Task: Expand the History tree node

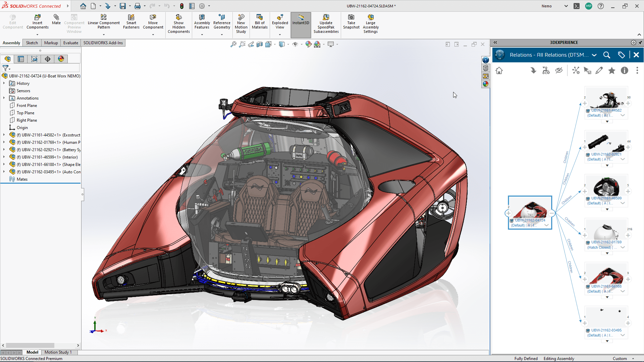Action: point(4,83)
